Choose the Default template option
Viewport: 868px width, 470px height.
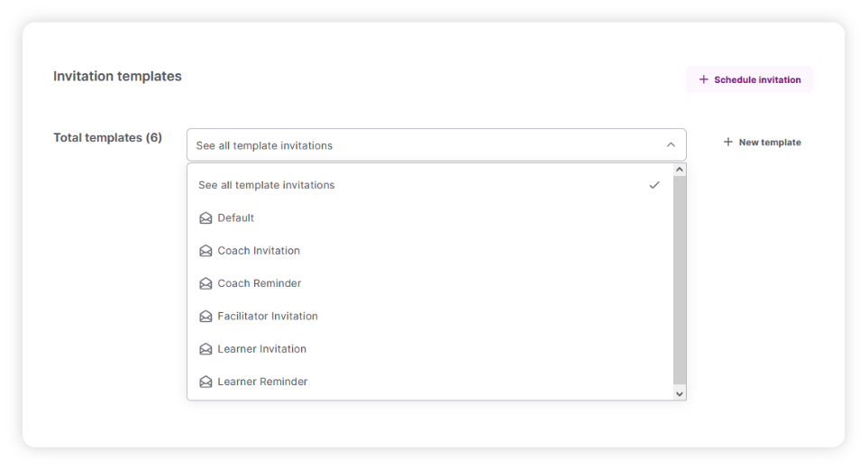point(236,218)
